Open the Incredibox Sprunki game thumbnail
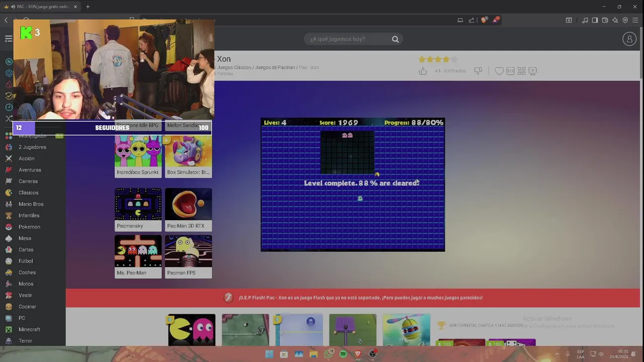 [138, 156]
